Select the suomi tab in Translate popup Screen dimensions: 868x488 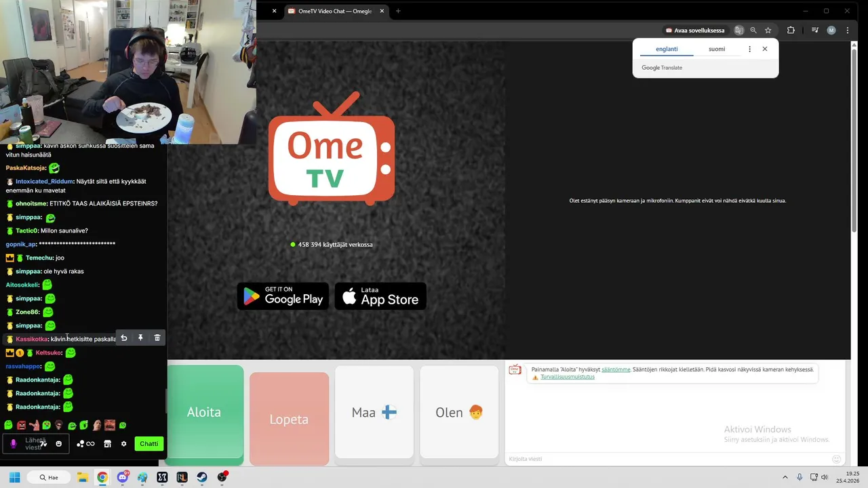point(717,49)
